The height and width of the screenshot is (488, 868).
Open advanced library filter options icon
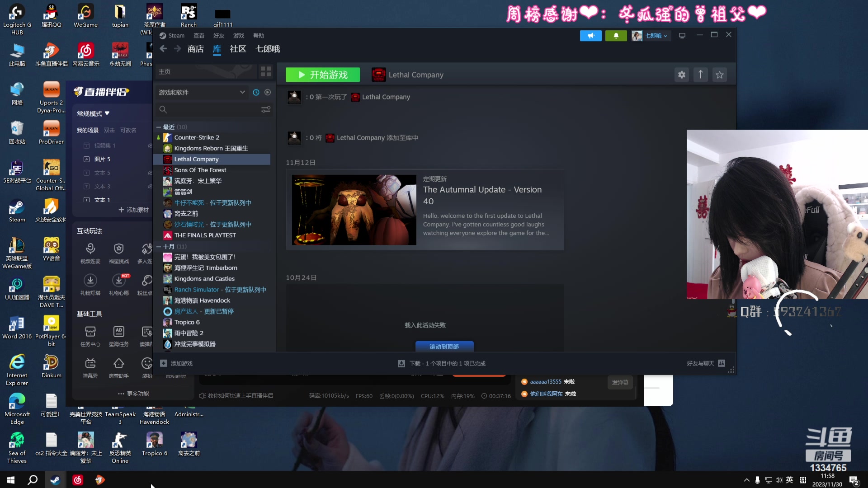coord(266,109)
